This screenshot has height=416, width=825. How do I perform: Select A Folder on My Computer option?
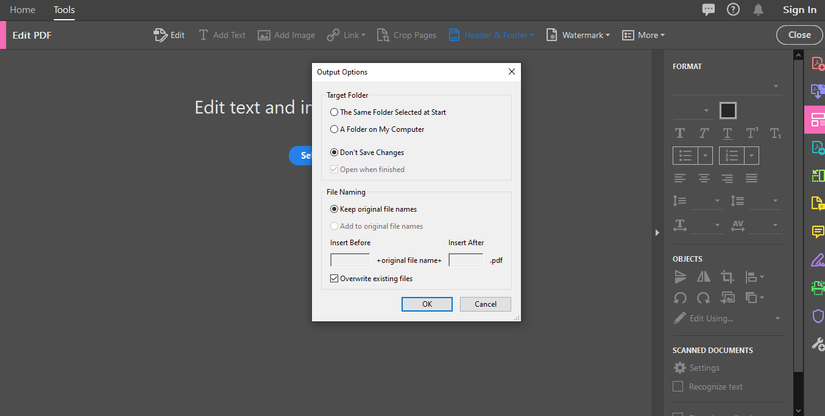377,129
